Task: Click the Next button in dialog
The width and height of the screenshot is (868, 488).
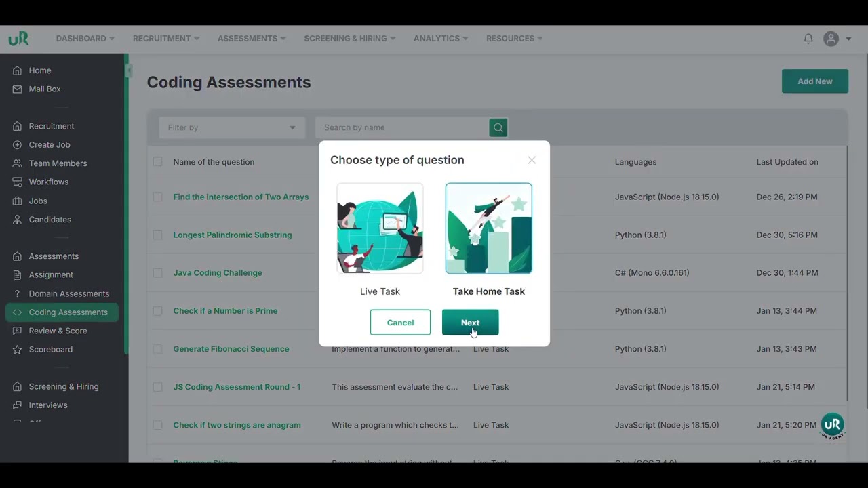Action: tap(470, 323)
